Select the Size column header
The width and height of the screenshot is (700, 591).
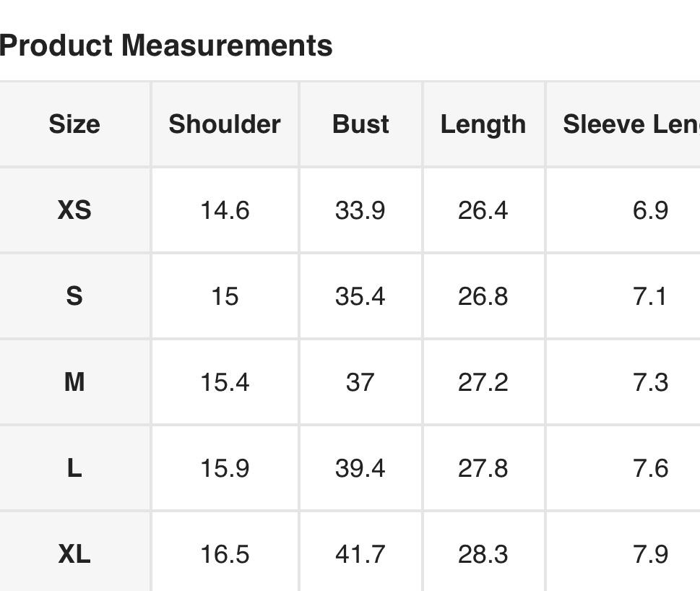(x=74, y=124)
